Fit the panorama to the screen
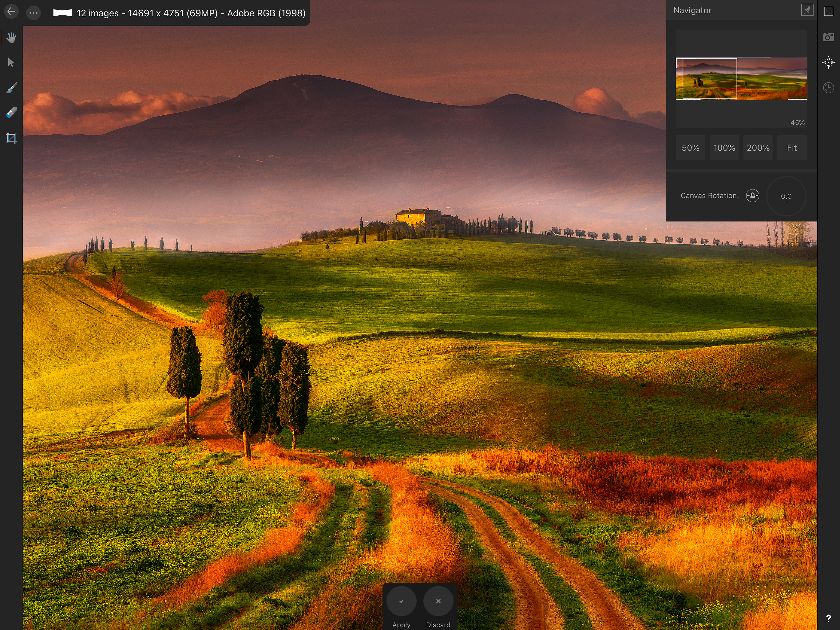840x630 pixels. point(791,148)
